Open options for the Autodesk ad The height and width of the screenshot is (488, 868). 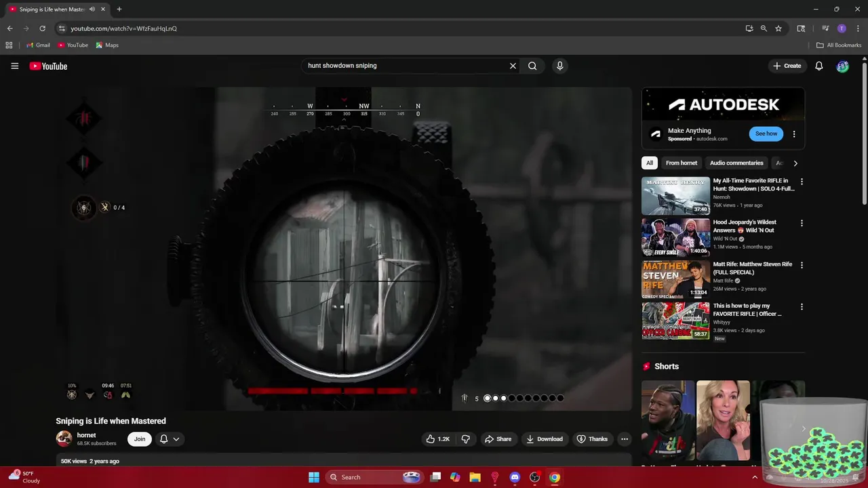(x=794, y=134)
